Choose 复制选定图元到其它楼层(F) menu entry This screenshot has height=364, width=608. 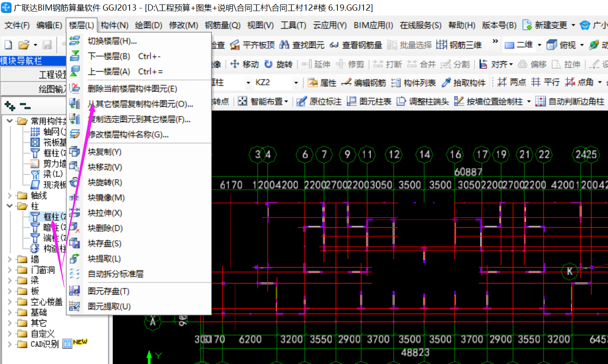click(x=139, y=119)
